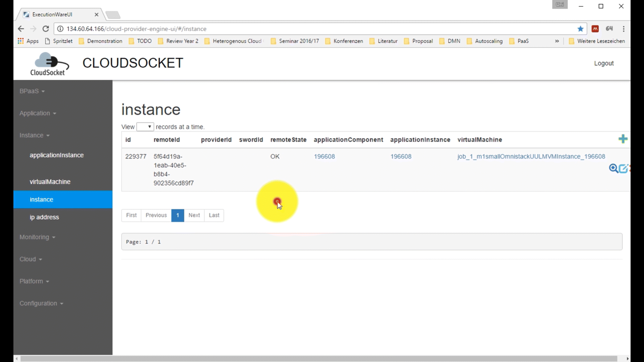Open the Apps grid shortcut
The height and width of the screenshot is (362, 644).
[x=28, y=41]
